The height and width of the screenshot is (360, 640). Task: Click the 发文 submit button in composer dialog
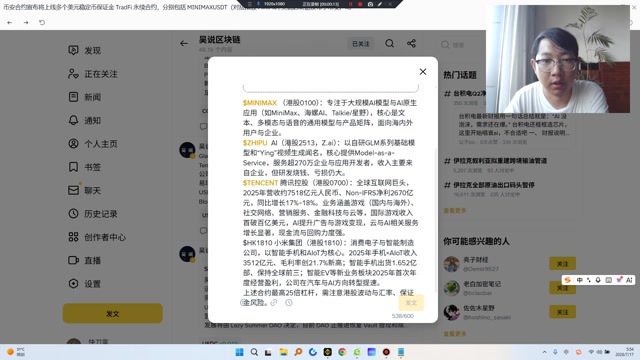tap(411, 303)
